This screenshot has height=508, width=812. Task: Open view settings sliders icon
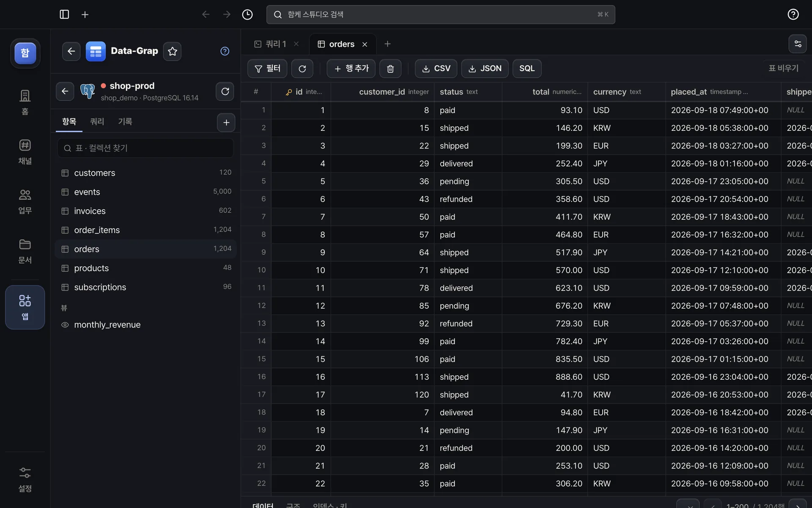[x=798, y=44]
